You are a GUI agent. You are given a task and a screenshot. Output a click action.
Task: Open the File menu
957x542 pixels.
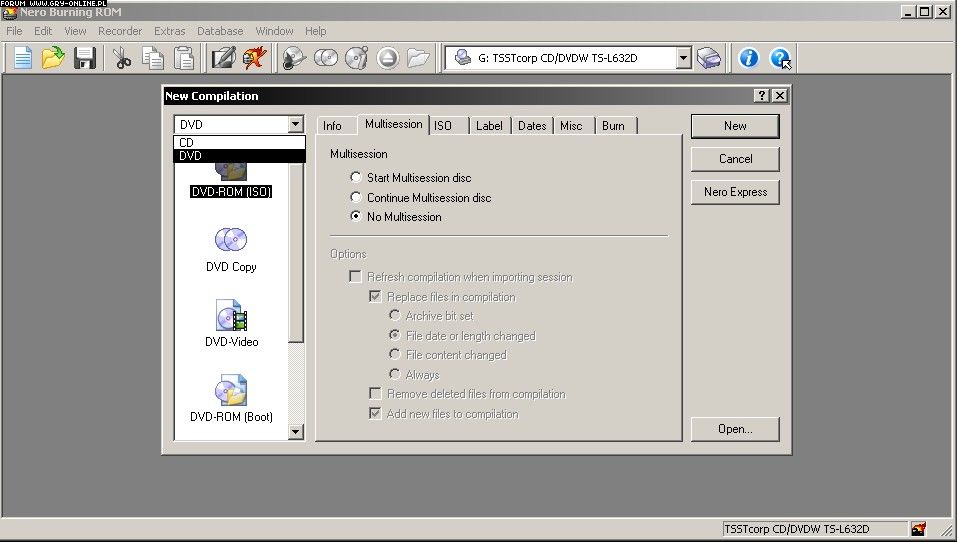[x=14, y=31]
